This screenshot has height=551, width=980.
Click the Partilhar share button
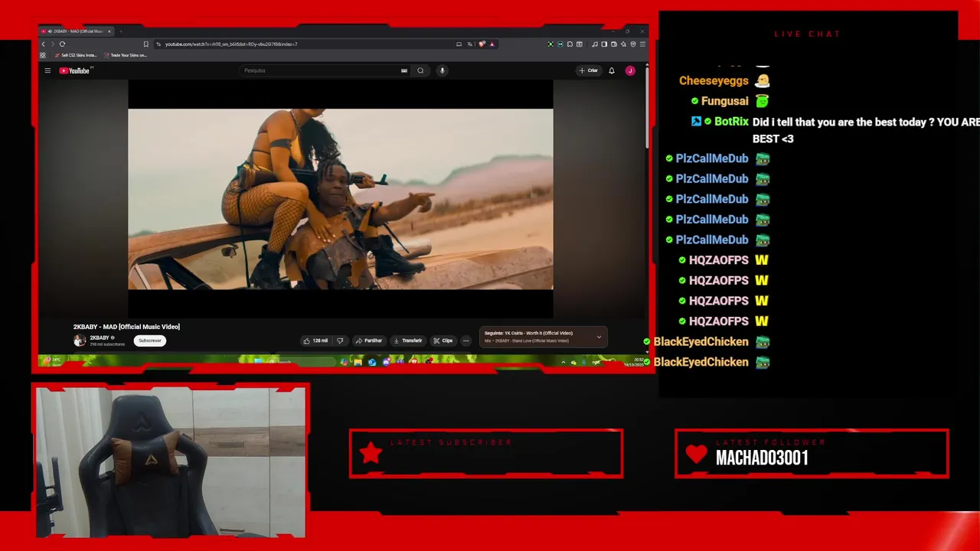coord(369,341)
